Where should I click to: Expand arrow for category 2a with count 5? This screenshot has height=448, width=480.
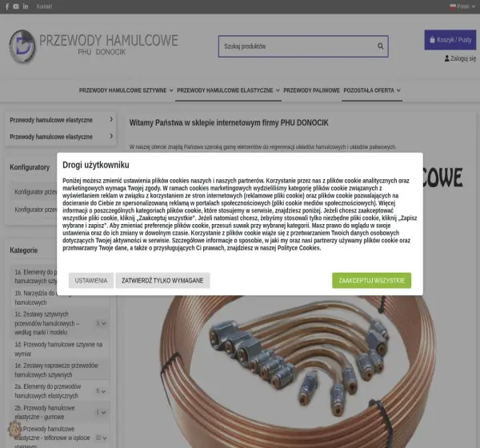point(101,391)
